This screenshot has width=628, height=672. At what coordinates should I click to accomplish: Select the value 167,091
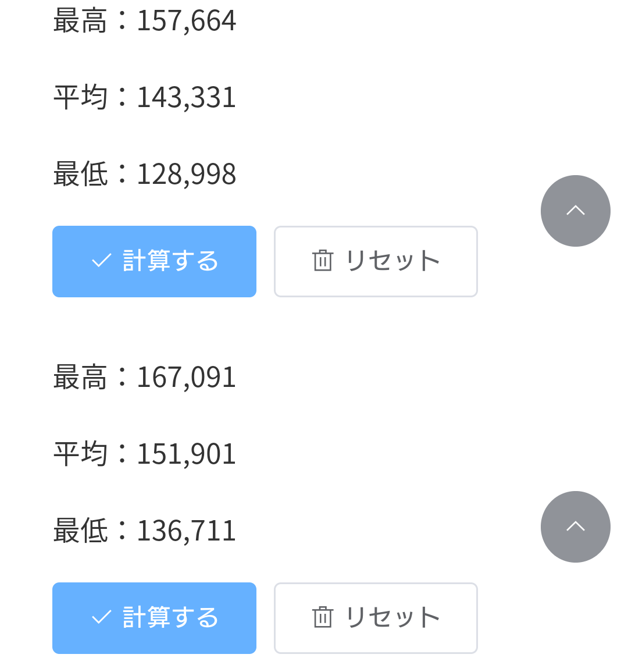coord(186,378)
